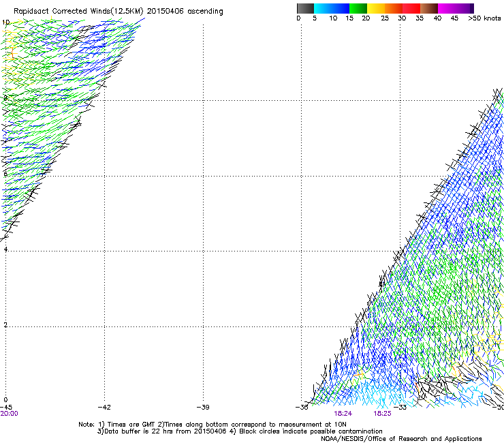Viewport: 504px width, 443px height.
Task: Click the latitude 10 axis label
Action: tap(5, 22)
